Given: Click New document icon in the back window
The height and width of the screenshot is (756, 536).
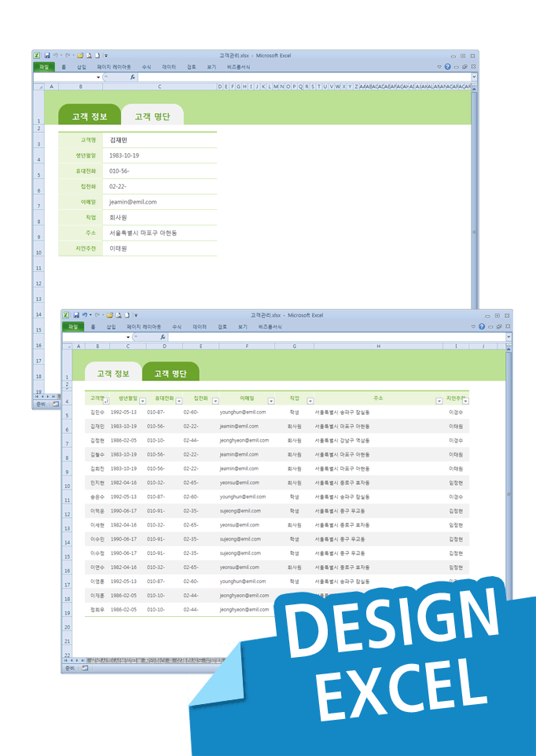Looking at the screenshot, I should [97, 56].
